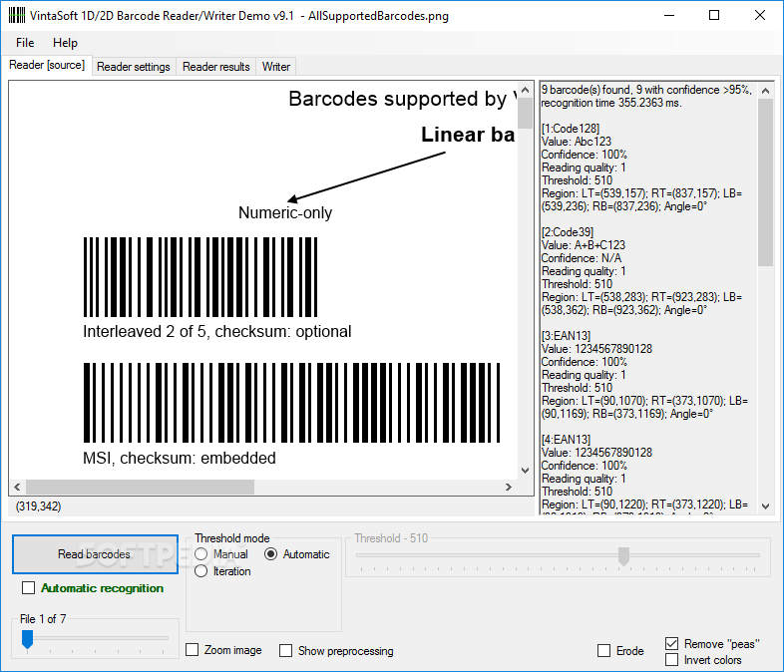Click the "Confidence: N/A" line
This screenshot has height=672, width=784.
click(582, 258)
